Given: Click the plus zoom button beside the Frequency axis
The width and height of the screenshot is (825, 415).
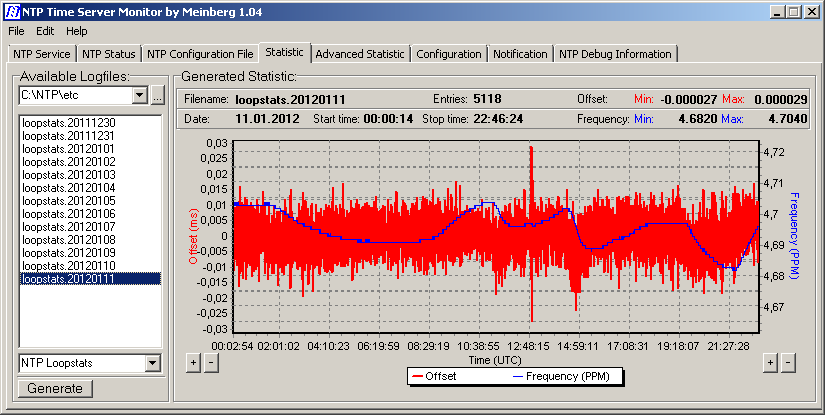Looking at the screenshot, I should pyautogui.click(x=770, y=362).
